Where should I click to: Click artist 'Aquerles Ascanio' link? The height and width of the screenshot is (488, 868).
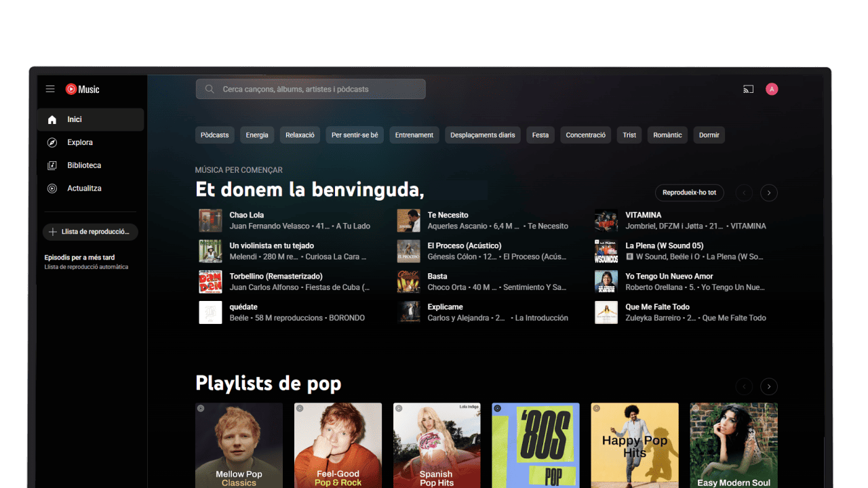458,226
